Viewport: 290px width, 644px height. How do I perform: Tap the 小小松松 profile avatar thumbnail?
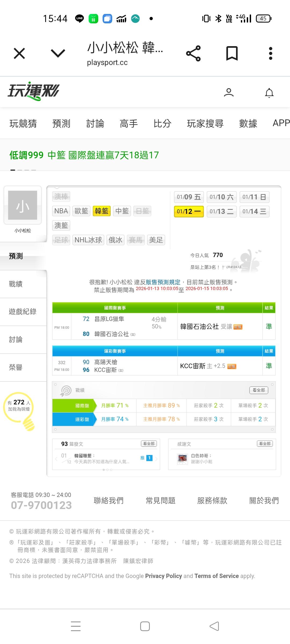[x=23, y=205]
